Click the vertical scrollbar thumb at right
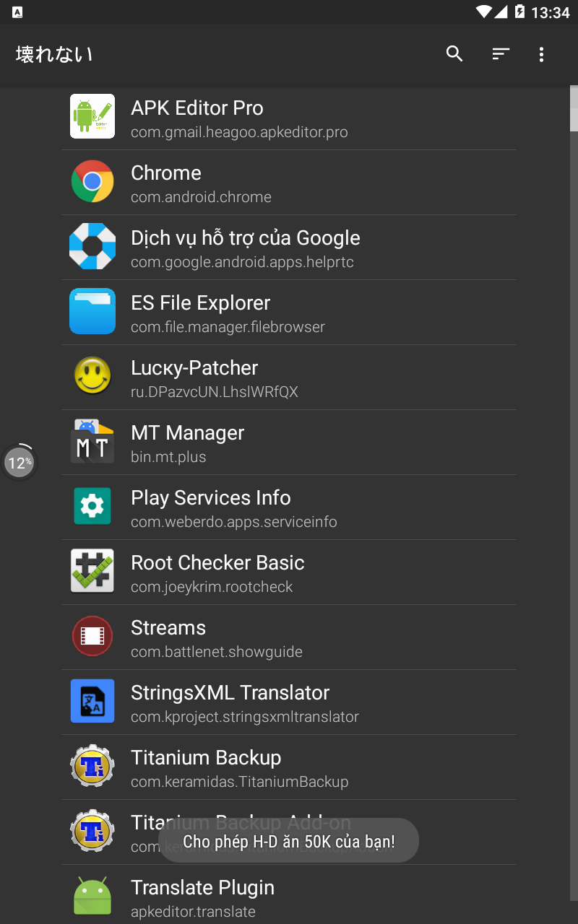Viewport: 578px width, 924px height. coord(574,110)
